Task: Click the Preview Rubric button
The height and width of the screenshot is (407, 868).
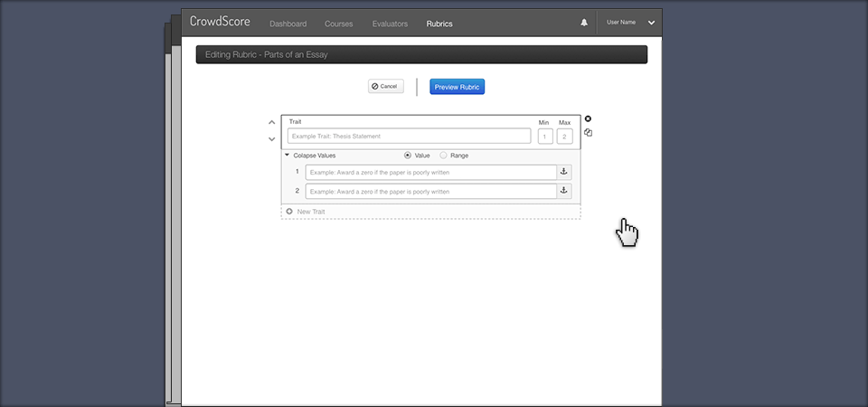Action: (x=458, y=87)
